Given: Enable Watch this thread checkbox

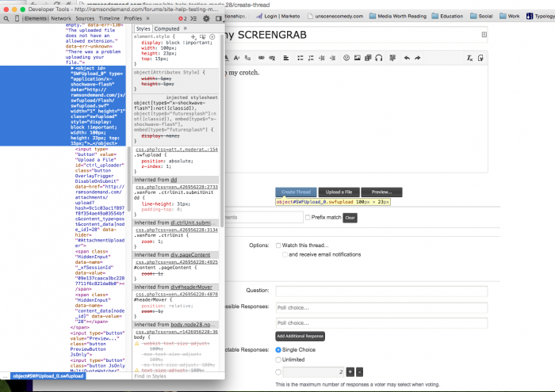Looking at the screenshot, I should 278,245.
